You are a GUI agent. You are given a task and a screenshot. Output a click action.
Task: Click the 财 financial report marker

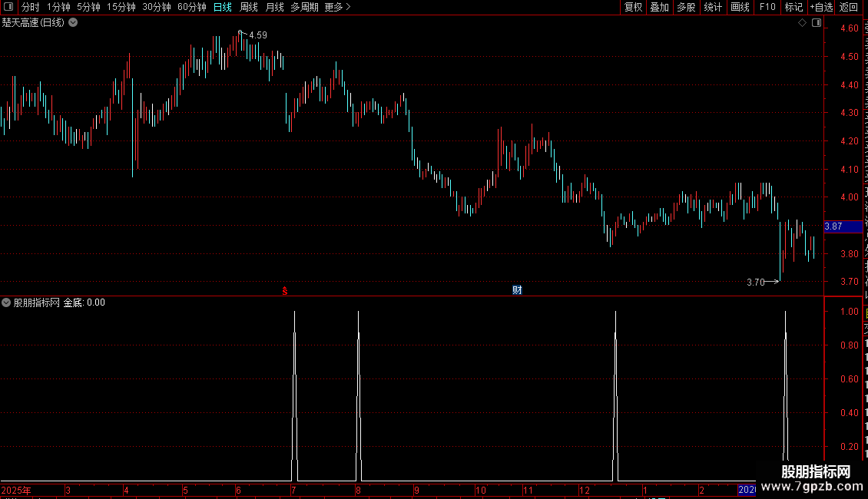coord(517,290)
